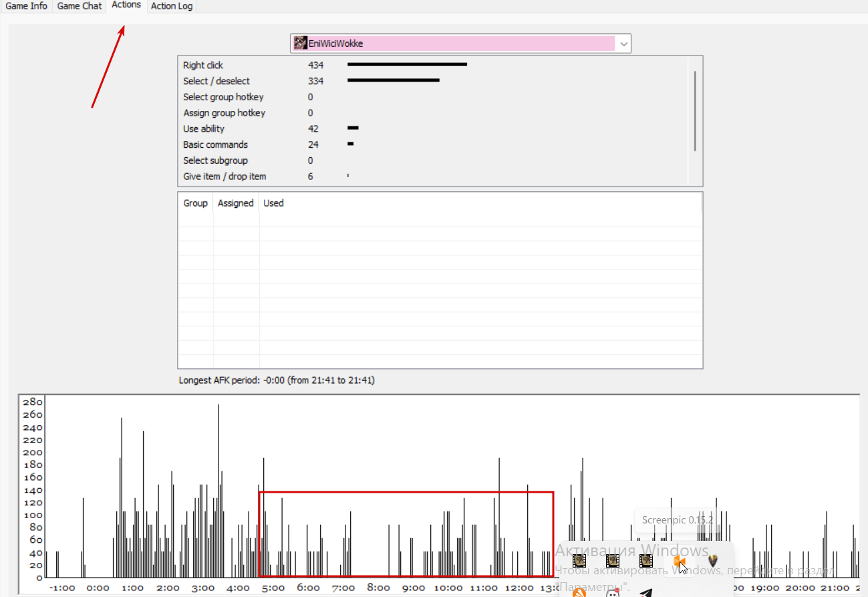
Task: Click the 434 right click count
Action: 315,66
